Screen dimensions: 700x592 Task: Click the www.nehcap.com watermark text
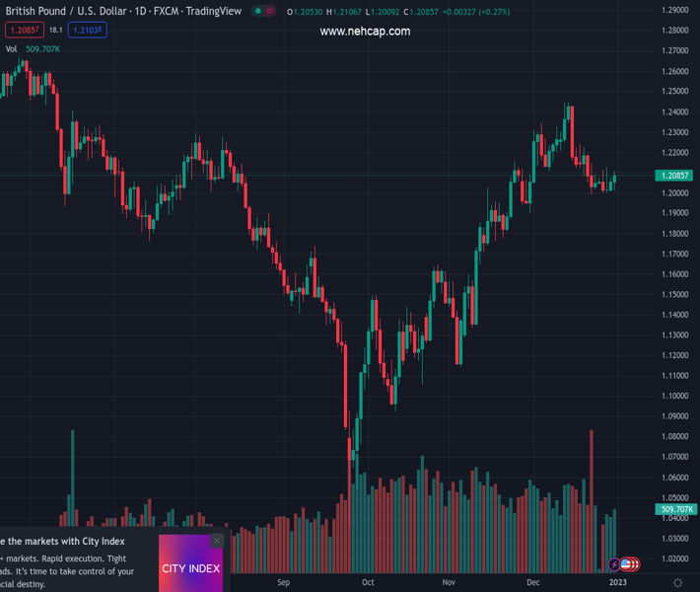pyautogui.click(x=365, y=32)
